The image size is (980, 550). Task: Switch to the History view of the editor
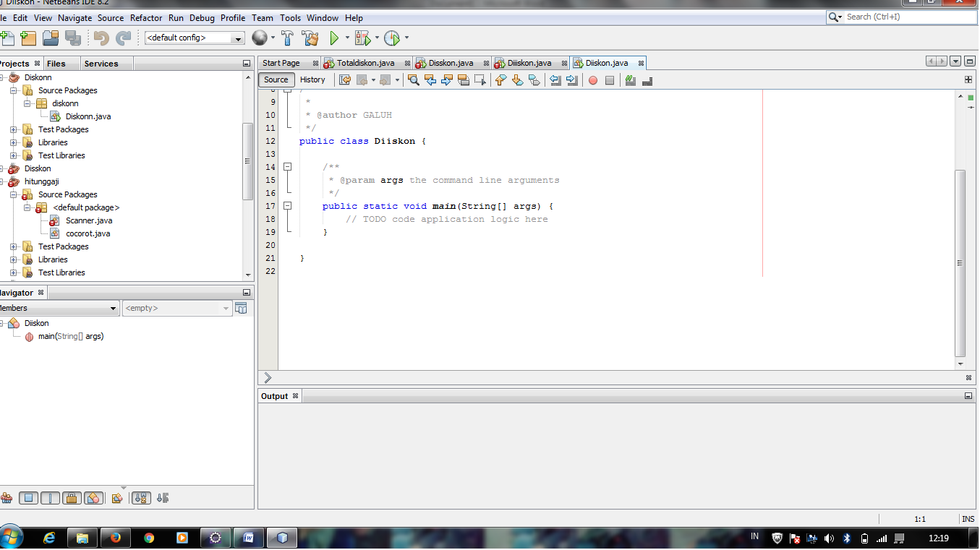click(312, 80)
